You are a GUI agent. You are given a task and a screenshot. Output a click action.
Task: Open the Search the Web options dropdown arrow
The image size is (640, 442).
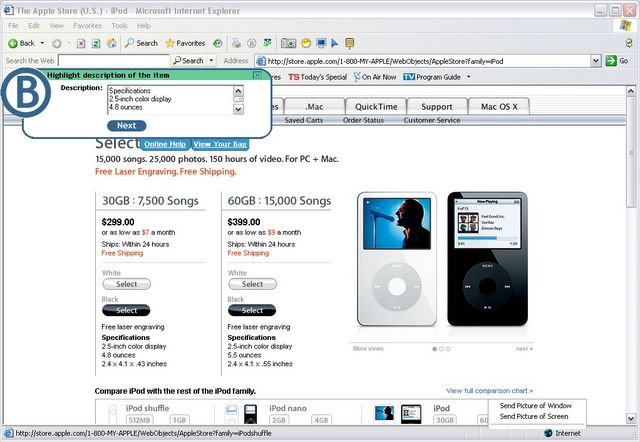pyautogui.click(x=211, y=61)
